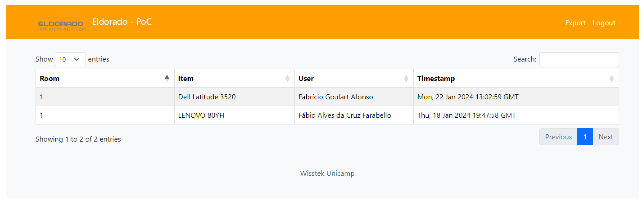Click the User column sort arrow
This screenshot has height=208, width=644.
(406, 79)
